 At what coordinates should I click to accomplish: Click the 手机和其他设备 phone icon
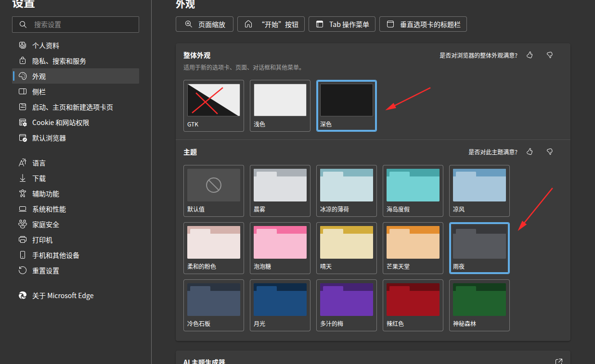click(x=22, y=255)
